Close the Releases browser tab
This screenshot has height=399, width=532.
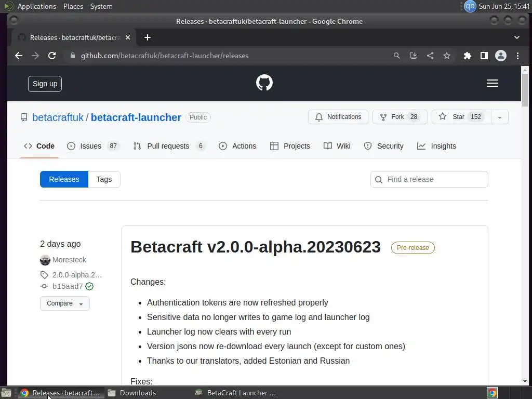click(x=128, y=37)
